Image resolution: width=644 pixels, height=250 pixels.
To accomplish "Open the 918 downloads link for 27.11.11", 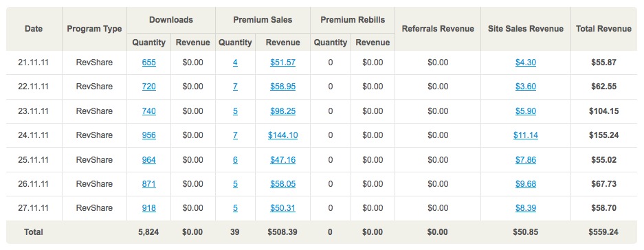I will click(148, 208).
